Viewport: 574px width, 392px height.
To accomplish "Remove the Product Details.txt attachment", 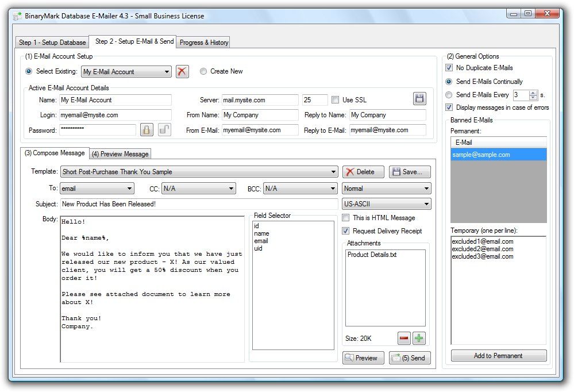I will [403, 338].
